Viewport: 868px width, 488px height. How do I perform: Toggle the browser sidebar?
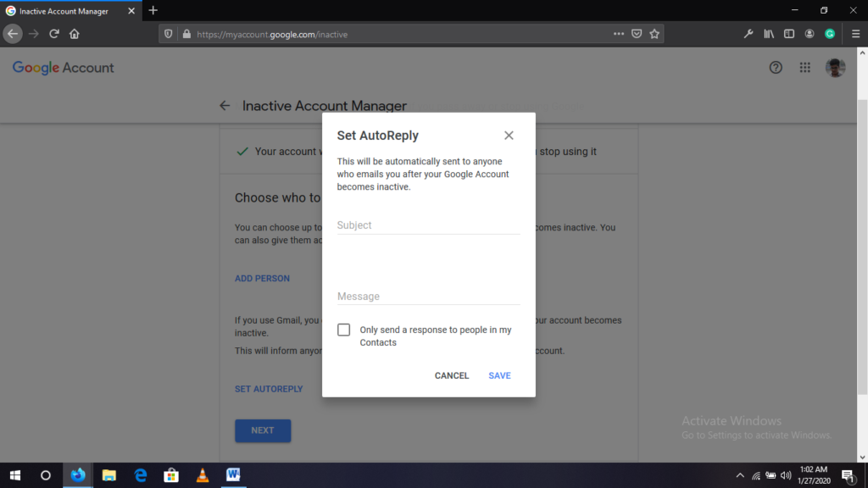point(789,34)
